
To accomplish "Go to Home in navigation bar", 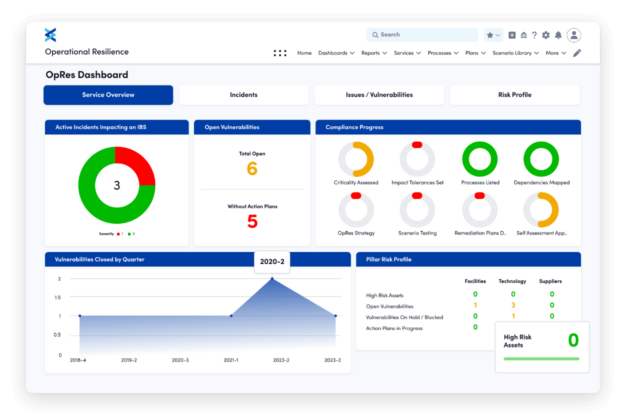I will pos(304,53).
